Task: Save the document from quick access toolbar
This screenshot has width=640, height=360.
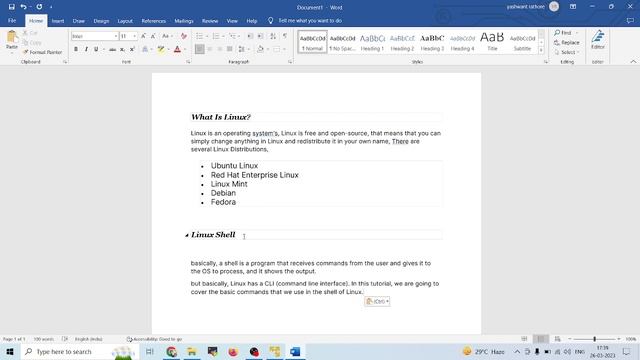Action: (x=11, y=7)
